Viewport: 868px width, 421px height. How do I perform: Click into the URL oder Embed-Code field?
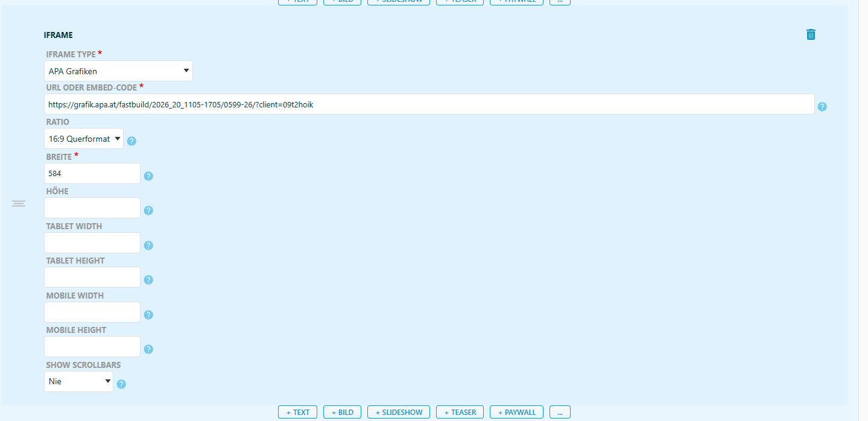tap(429, 104)
